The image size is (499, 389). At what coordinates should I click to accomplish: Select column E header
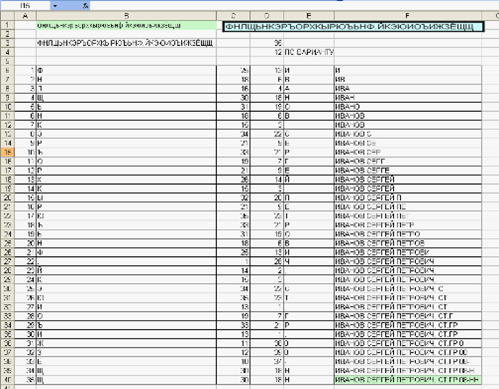(x=309, y=16)
